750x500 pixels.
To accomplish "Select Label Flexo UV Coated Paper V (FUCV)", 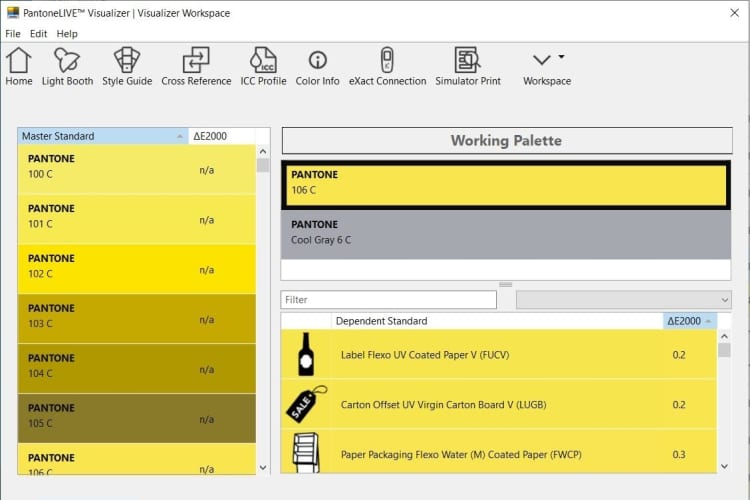I will tap(498, 355).
